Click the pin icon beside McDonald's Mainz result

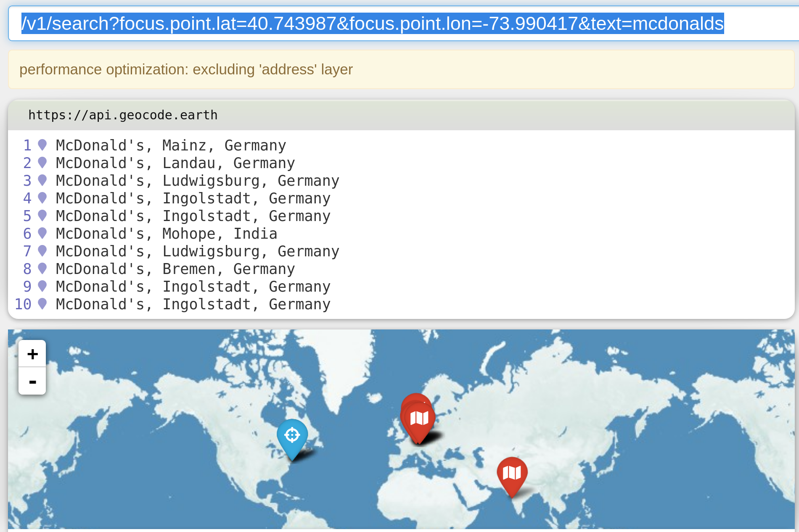[42, 145]
